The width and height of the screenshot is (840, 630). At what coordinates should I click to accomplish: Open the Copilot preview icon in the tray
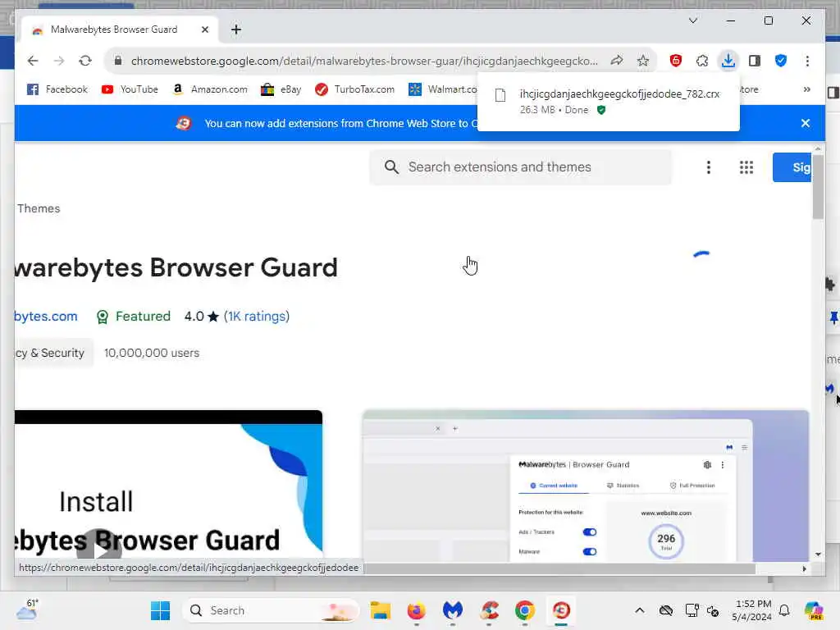pyautogui.click(x=814, y=610)
